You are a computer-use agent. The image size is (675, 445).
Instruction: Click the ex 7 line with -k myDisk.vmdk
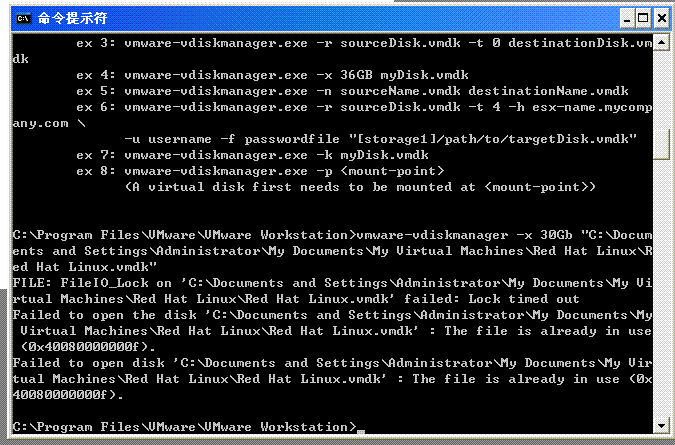click(x=252, y=155)
